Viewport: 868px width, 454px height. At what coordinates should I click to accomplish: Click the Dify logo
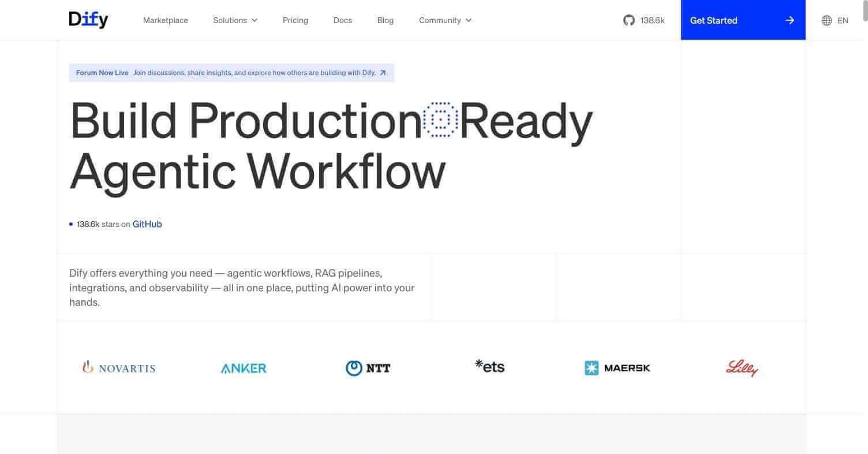click(88, 19)
